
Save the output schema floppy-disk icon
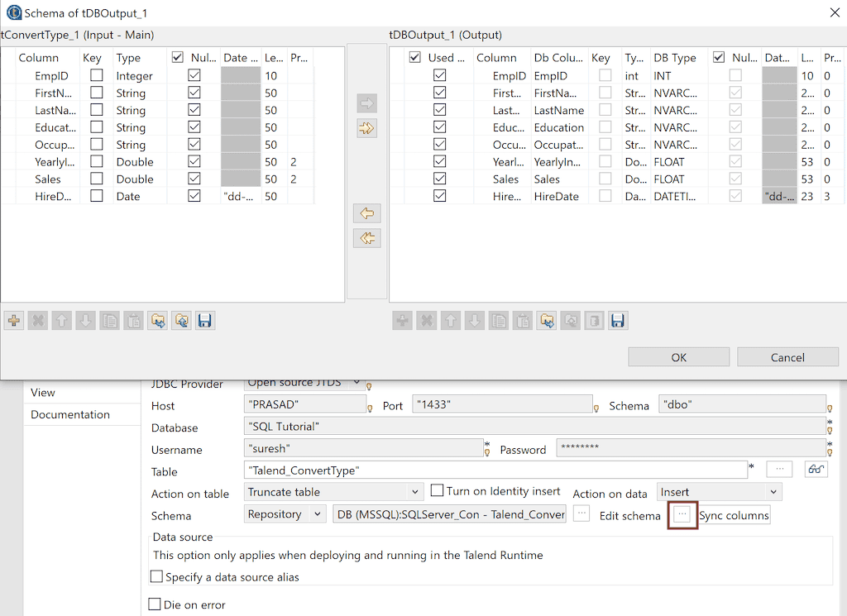pos(617,321)
